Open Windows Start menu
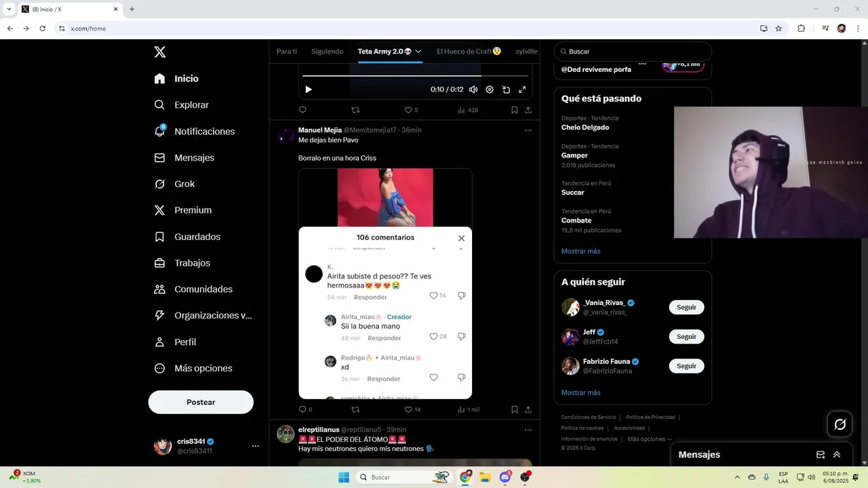 (344, 477)
